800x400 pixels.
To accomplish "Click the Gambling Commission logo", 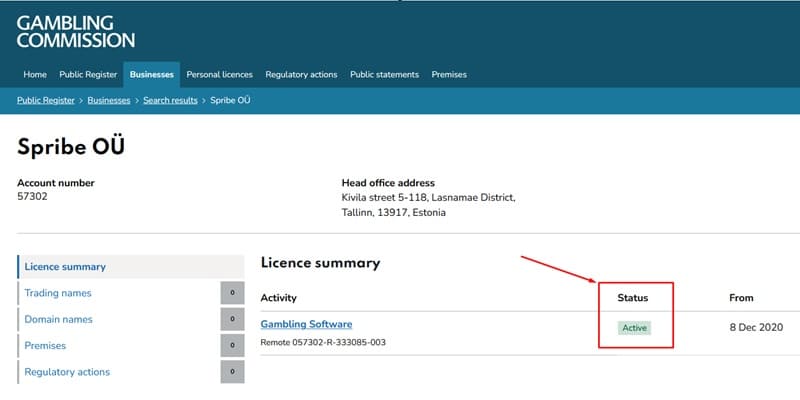I will click(x=76, y=32).
